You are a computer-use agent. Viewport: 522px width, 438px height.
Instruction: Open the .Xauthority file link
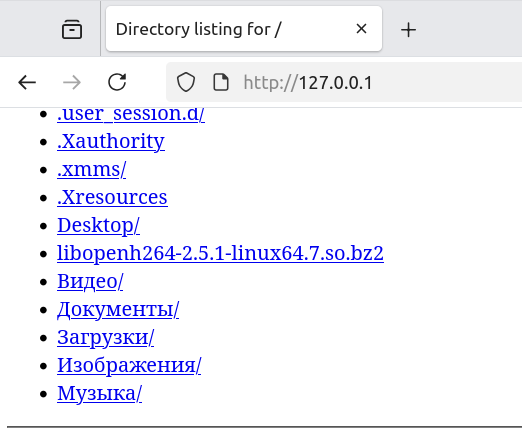pos(111,142)
